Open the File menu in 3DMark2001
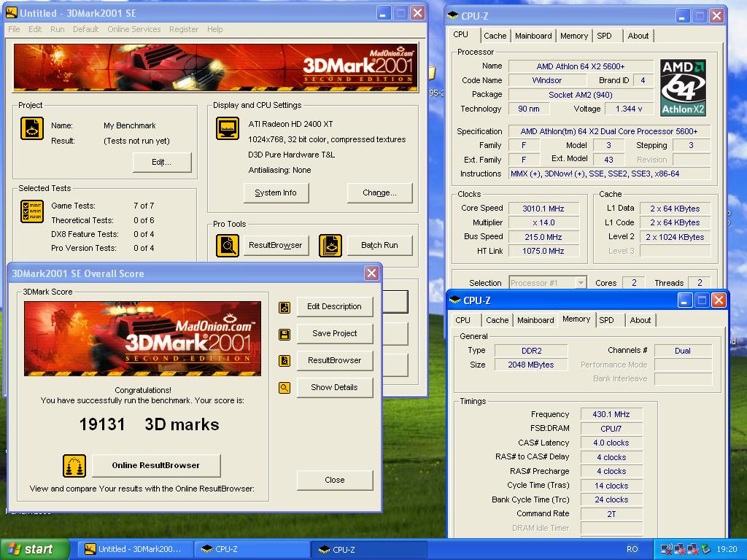This screenshot has height=560, width=747. click(15, 29)
